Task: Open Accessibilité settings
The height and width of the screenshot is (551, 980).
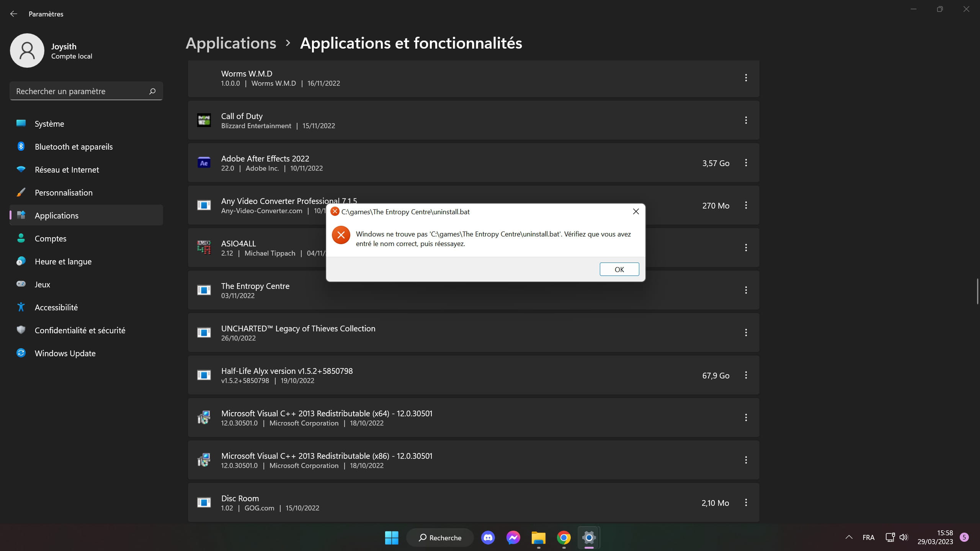Action: click(x=86, y=307)
